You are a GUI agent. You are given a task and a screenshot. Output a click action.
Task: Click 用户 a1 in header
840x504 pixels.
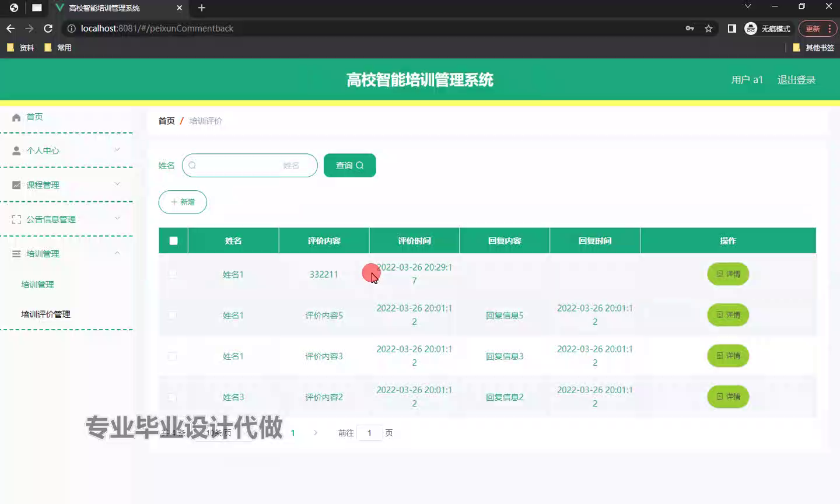click(747, 80)
